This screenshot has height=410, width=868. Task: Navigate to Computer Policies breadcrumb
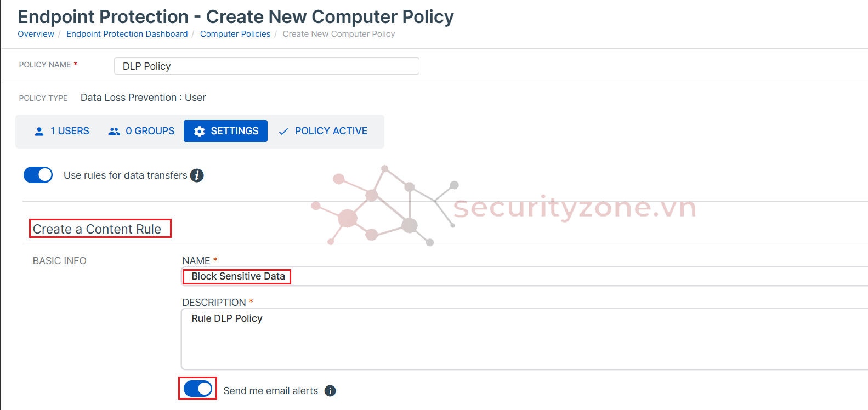(x=235, y=34)
